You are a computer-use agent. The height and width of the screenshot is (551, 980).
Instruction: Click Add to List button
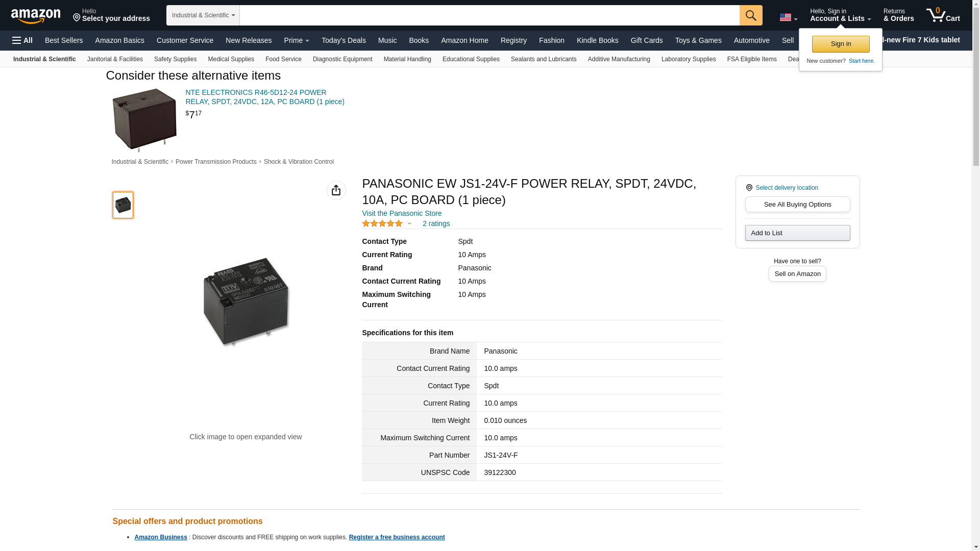(x=797, y=233)
